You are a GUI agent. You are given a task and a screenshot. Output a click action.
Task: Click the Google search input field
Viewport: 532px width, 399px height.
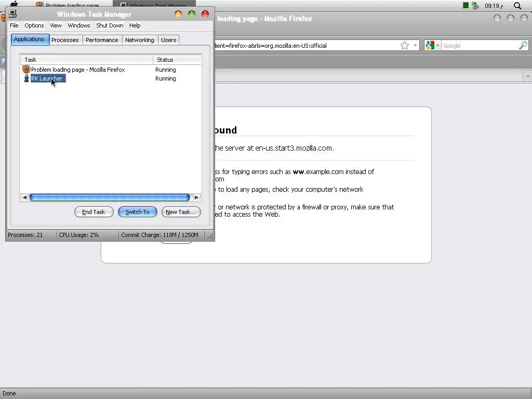click(x=480, y=46)
